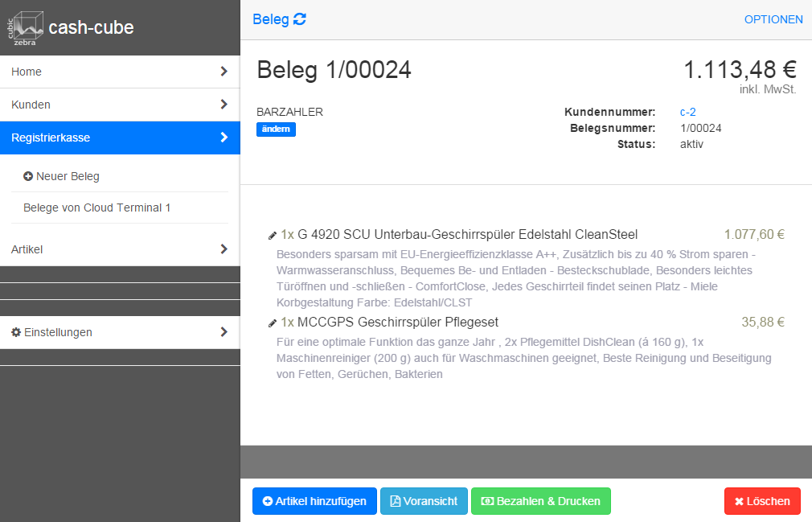
Task: Click the gear icon beside Einstellungen
Action: (16, 332)
